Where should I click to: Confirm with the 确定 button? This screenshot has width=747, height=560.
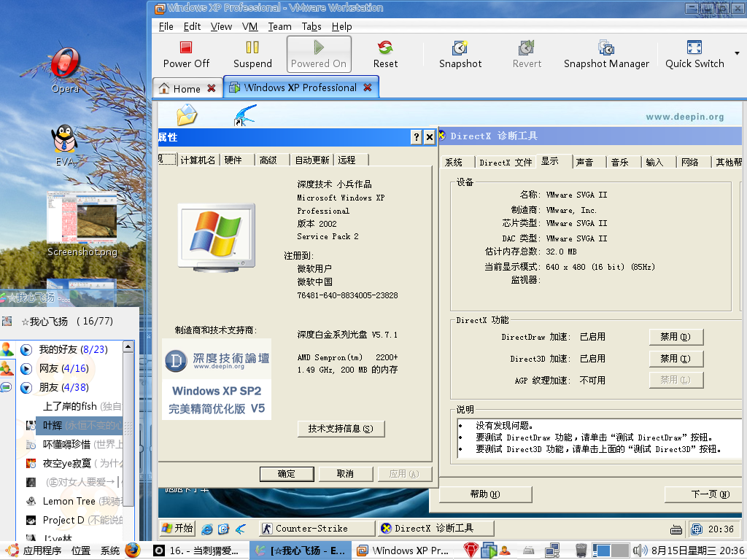click(286, 474)
